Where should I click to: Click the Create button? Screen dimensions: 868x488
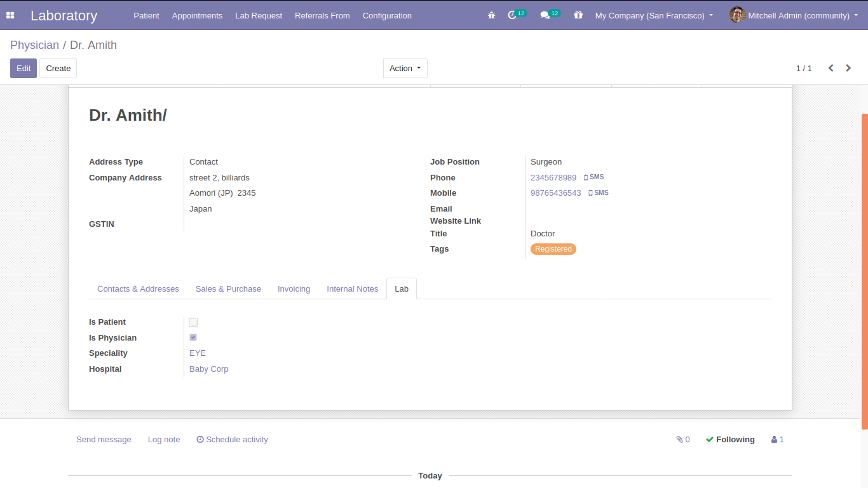pyautogui.click(x=58, y=68)
